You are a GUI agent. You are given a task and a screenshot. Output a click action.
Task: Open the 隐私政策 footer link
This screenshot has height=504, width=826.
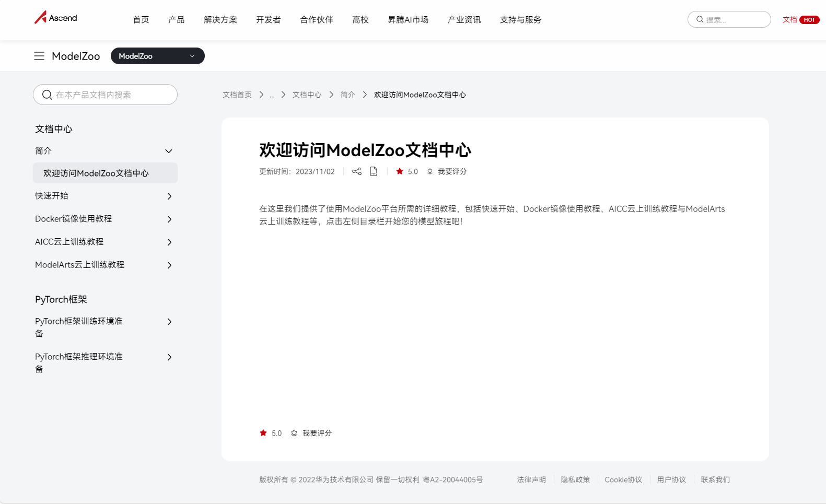(575, 479)
